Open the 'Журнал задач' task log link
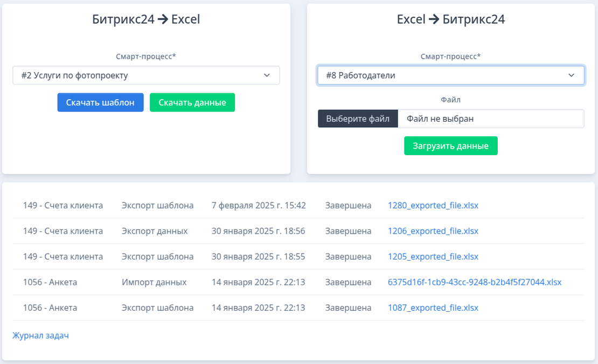 pyautogui.click(x=40, y=335)
